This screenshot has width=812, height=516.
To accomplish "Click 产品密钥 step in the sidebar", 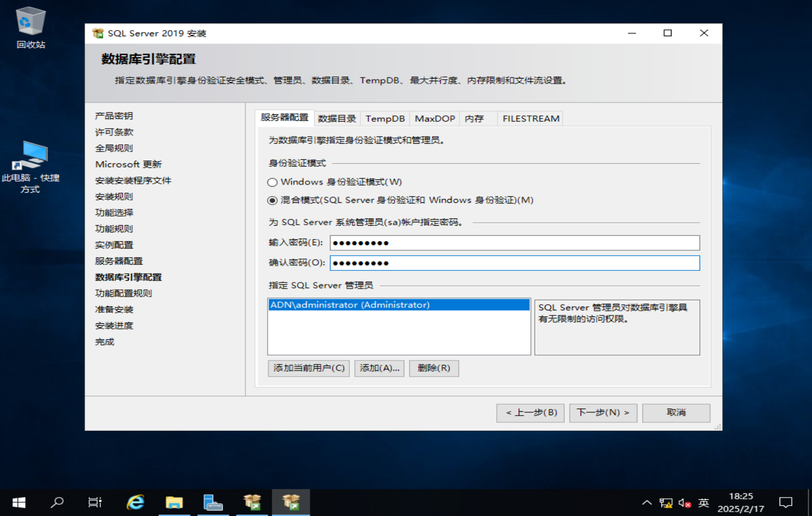I will click(x=114, y=116).
